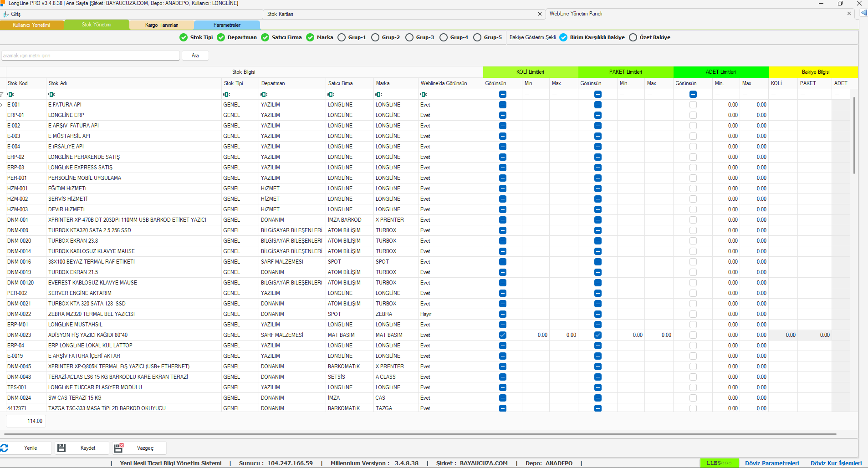Open the Döviz Kur İşlemleri link
Image resolution: width=868 pixels, height=468 pixels.
(x=836, y=463)
